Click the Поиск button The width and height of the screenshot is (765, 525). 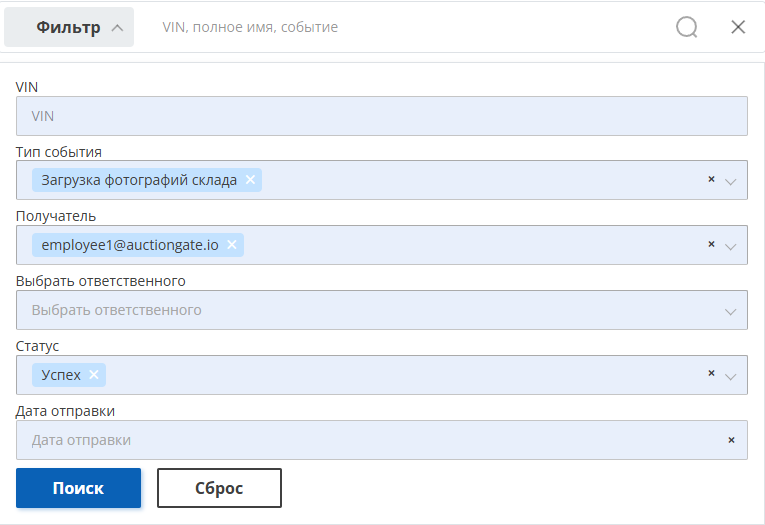click(79, 488)
